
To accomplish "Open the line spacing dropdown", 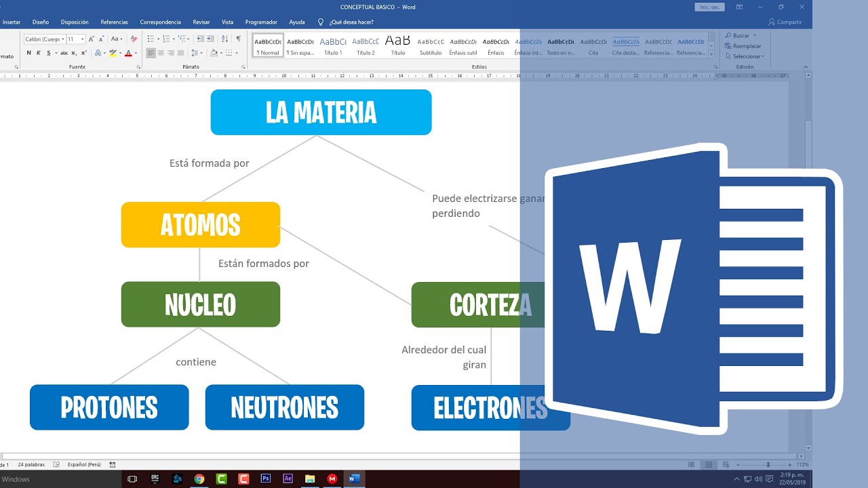I will (x=196, y=53).
